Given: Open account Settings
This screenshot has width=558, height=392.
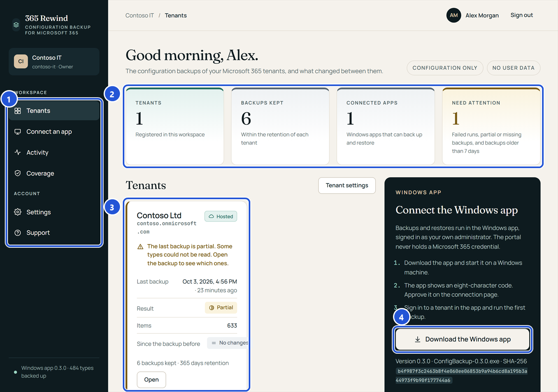Looking at the screenshot, I should (54, 212).
